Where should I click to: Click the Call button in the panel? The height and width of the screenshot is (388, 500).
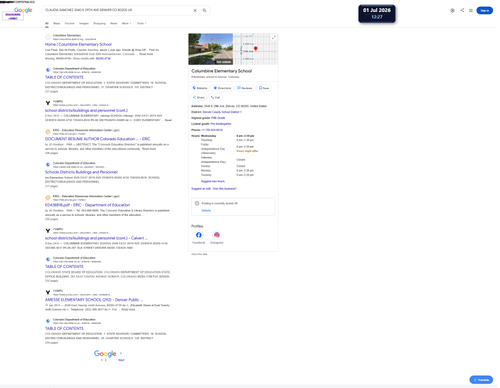(215, 97)
